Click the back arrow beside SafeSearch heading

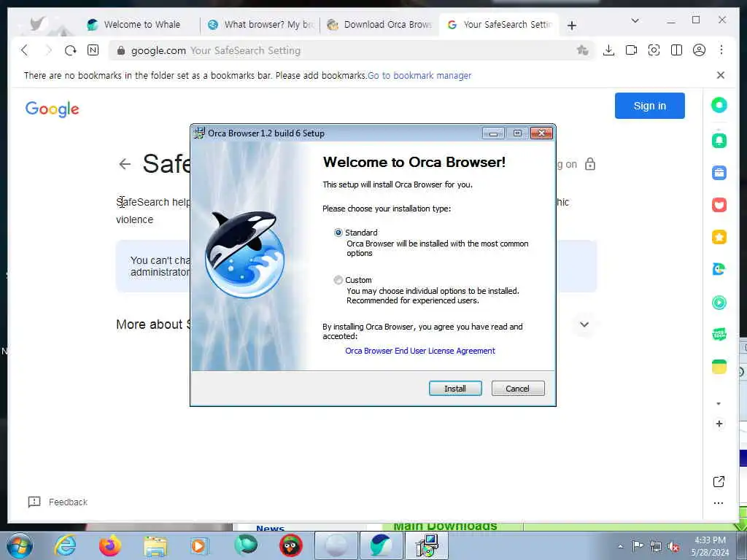(125, 164)
